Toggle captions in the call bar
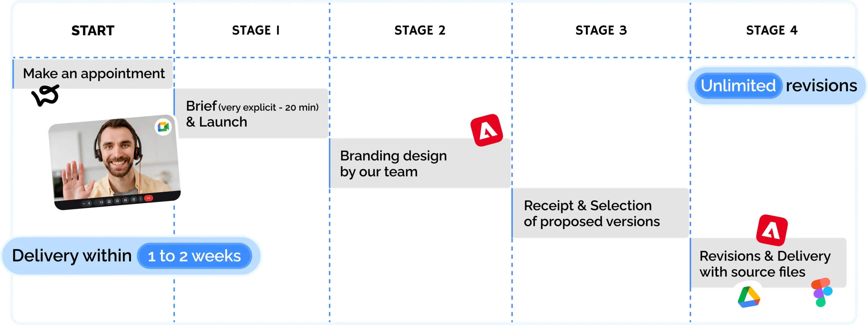 125,200
